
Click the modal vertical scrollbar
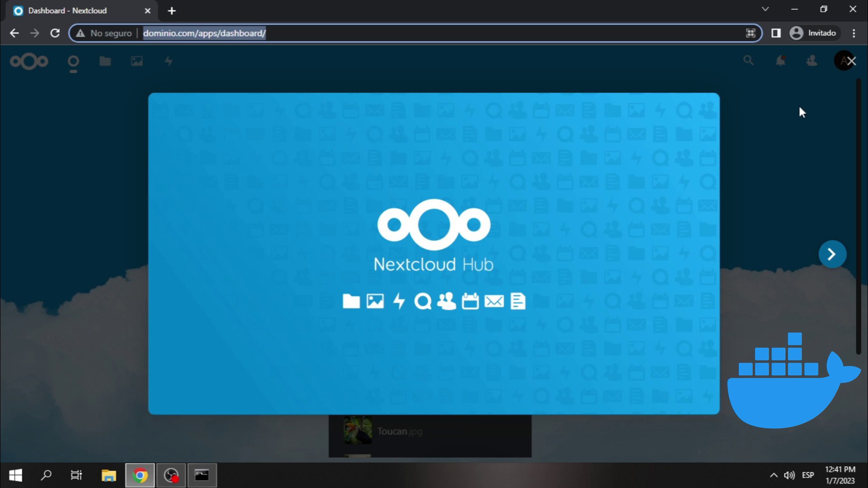click(x=859, y=217)
